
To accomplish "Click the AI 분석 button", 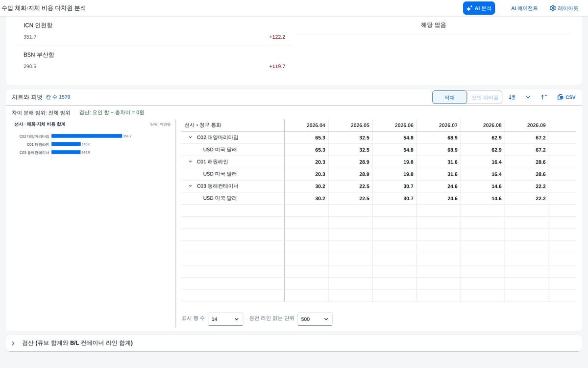I will coord(479,8).
